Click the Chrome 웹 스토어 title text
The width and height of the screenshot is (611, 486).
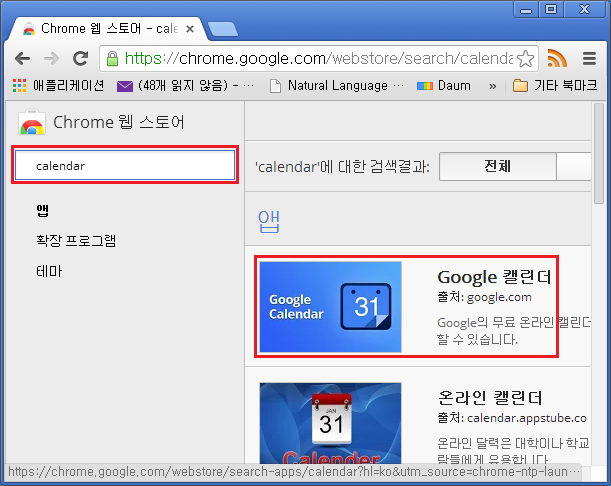118,122
